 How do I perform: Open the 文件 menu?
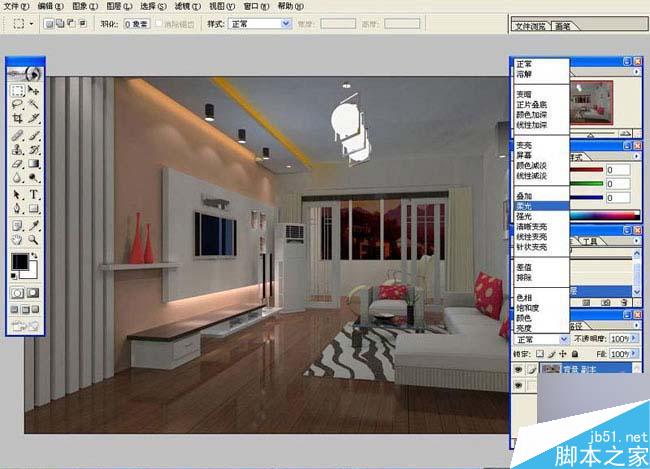tap(16, 6)
